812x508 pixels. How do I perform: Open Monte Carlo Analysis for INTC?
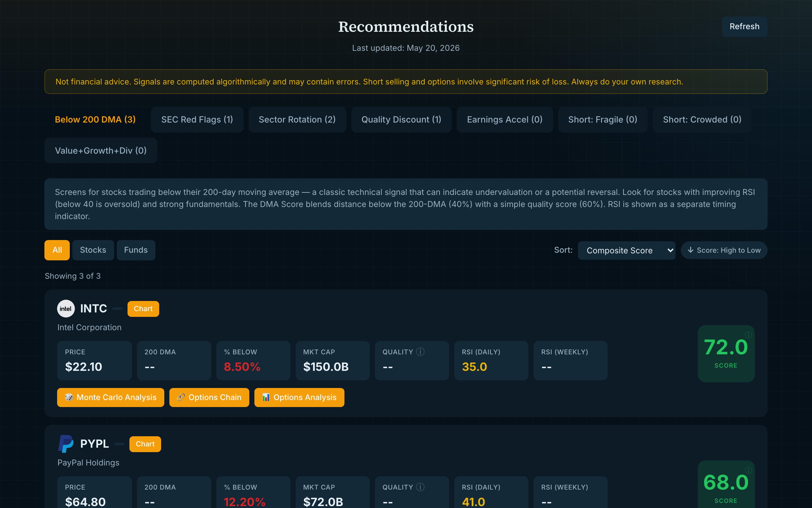(x=110, y=398)
